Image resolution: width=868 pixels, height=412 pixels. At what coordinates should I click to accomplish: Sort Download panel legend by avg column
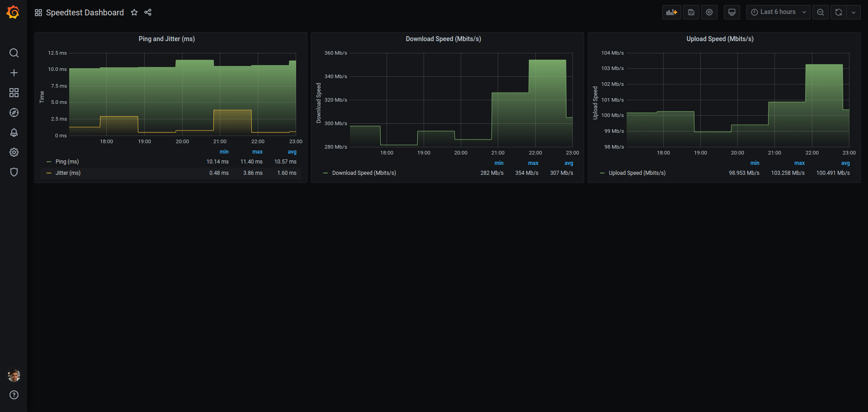(569, 163)
